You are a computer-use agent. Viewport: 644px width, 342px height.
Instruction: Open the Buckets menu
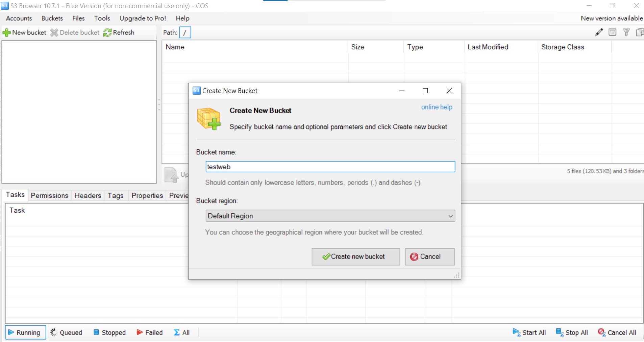click(52, 18)
